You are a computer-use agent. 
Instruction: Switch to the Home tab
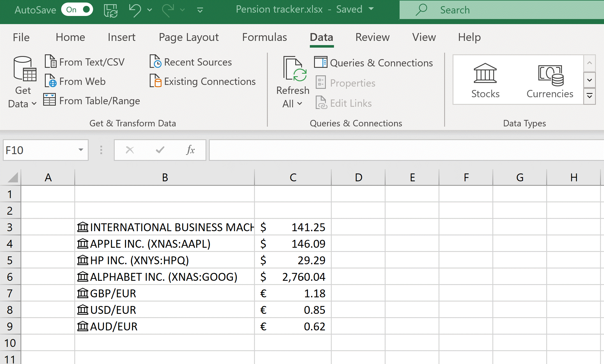70,37
